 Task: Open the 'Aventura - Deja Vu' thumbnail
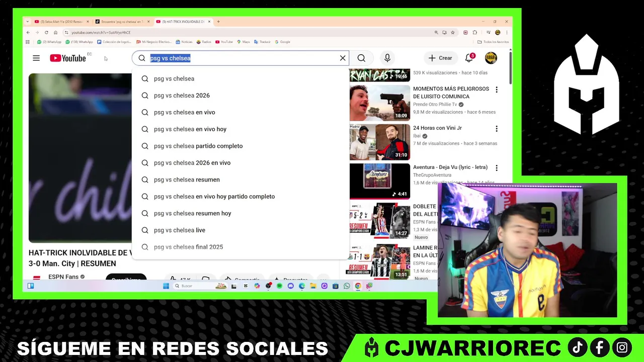(x=380, y=182)
